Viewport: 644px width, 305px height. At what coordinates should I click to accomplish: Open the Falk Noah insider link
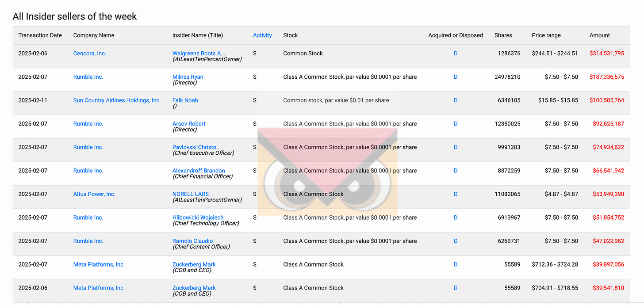click(185, 100)
